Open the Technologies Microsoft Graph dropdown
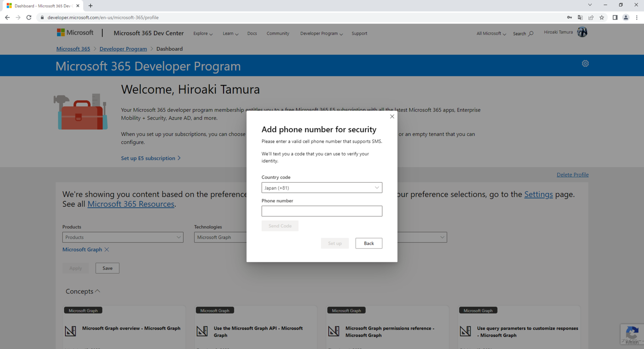This screenshot has width=644, height=349. click(x=220, y=237)
